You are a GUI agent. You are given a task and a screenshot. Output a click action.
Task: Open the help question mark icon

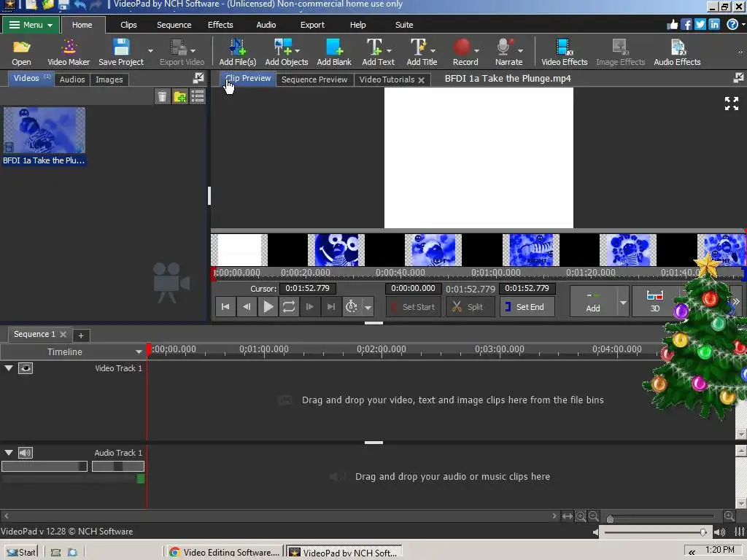click(732, 24)
